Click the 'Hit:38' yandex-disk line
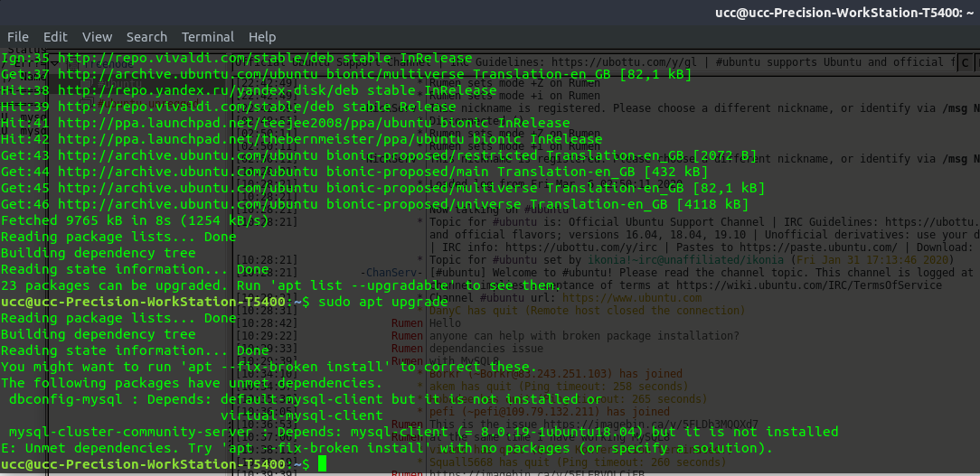980x476 pixels. click(x=249, y=90)
